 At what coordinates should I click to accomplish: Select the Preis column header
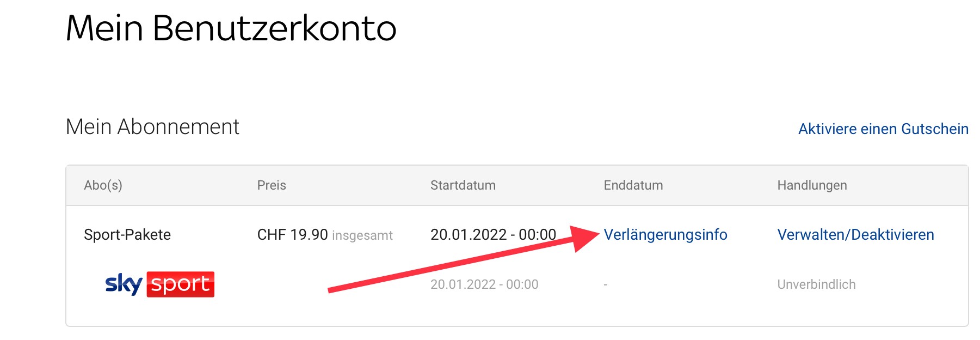pyautogui.click(x=272, y=185)
